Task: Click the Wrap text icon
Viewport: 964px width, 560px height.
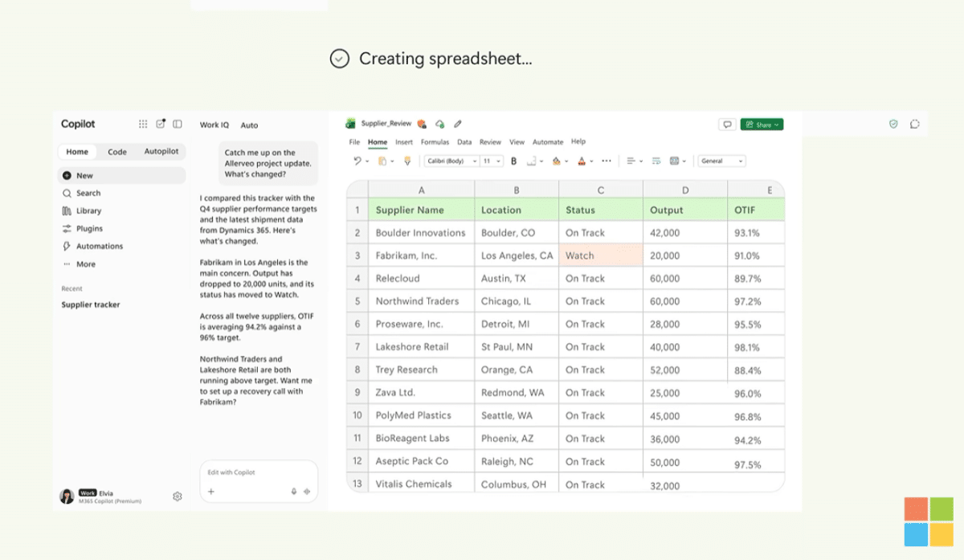Action: pos(656,161)
